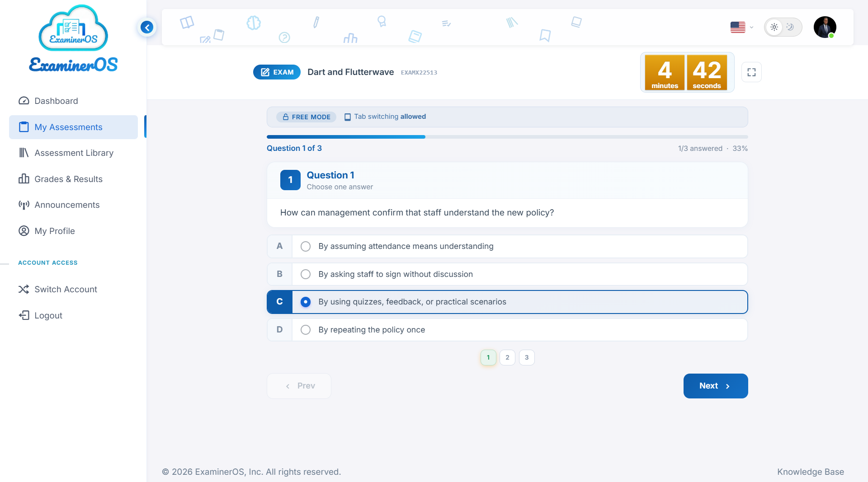Enter fullscreen mode via expand icon
Screen dimensions: 868x482
[751, 72]
